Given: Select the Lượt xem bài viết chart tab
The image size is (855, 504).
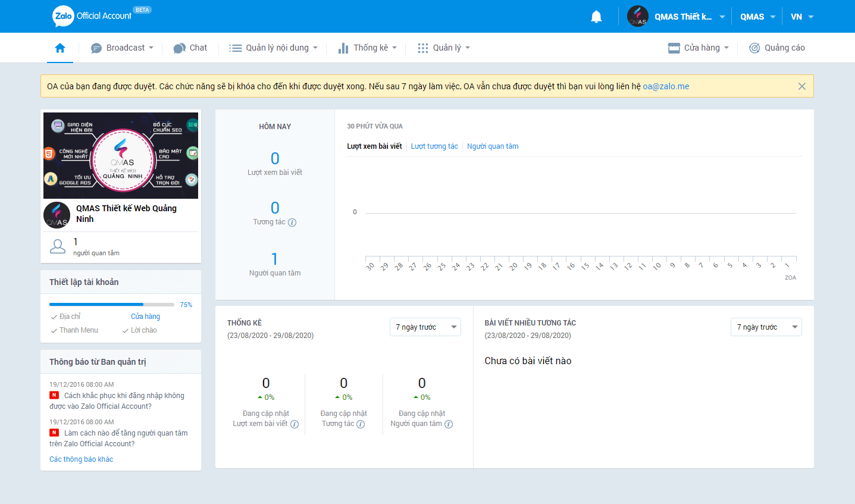Looking at the screenshot, I should click(374, 146).
